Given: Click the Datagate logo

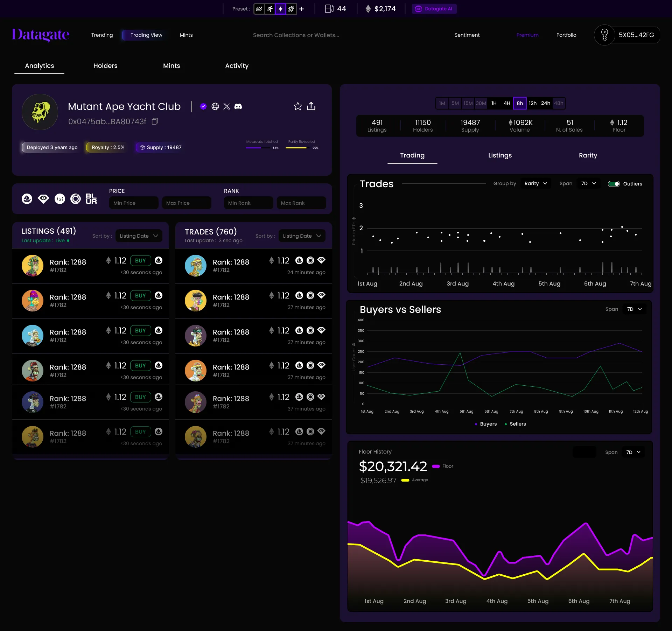Looking at the screenshot, I should click(x=41, y=35).
